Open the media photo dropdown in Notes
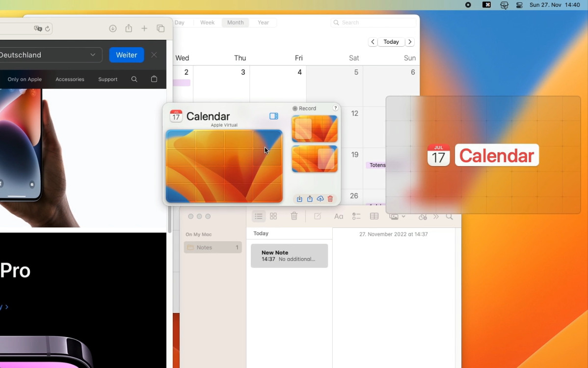The width and height of the screenshot is (588, 368). pos(397,216)
